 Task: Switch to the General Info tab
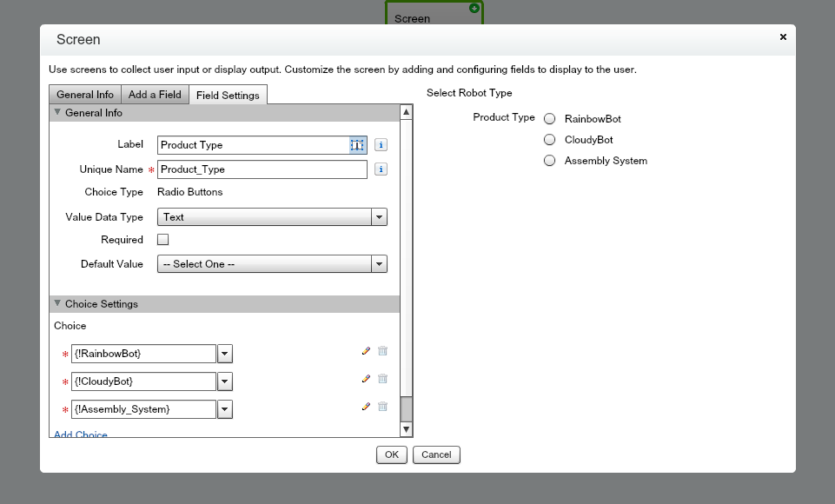coord(85,95)
